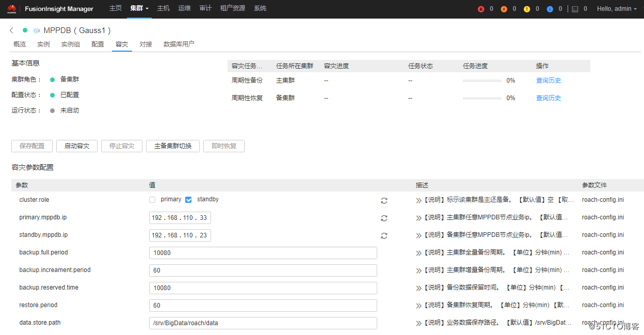Reset primary.mppdb.ip with refresh icon
Viewport: 644px width, 335px height.
[384, 218]
